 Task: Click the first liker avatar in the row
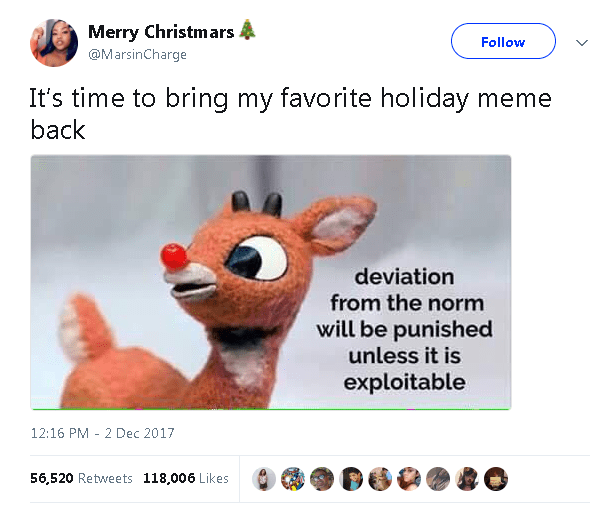264,479
